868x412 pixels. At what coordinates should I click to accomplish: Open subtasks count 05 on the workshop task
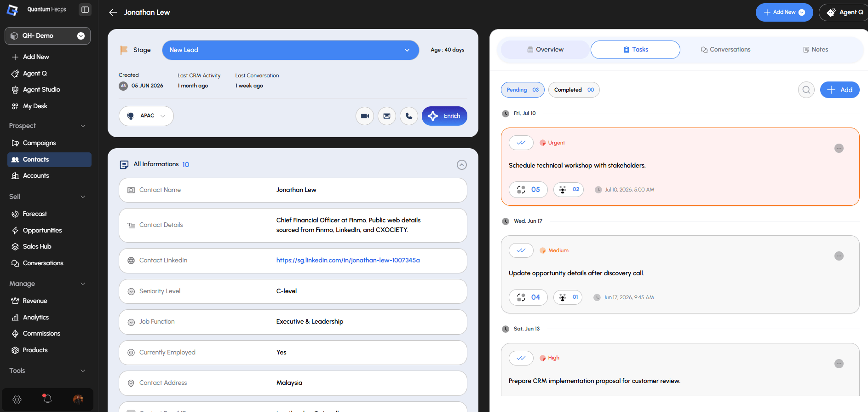[528, 190]
